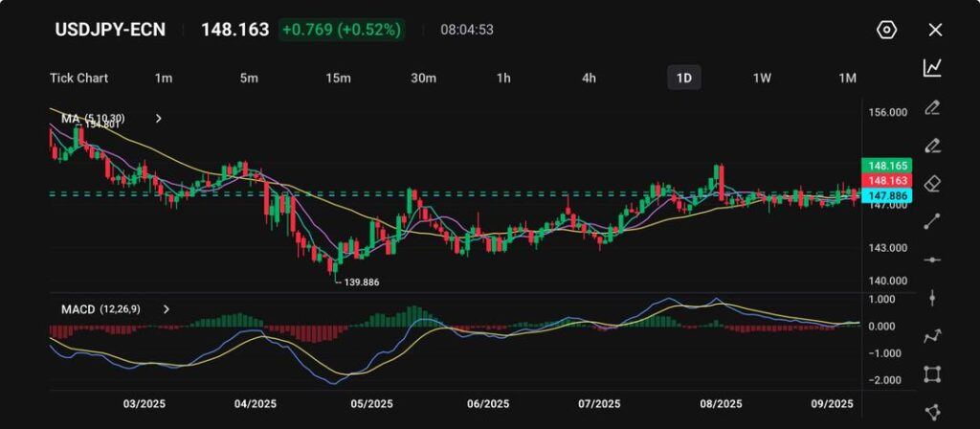Viewport: 980px width, 429px height.
Task: Select the trend line drawing tool
Action: [x=932, y=221]
